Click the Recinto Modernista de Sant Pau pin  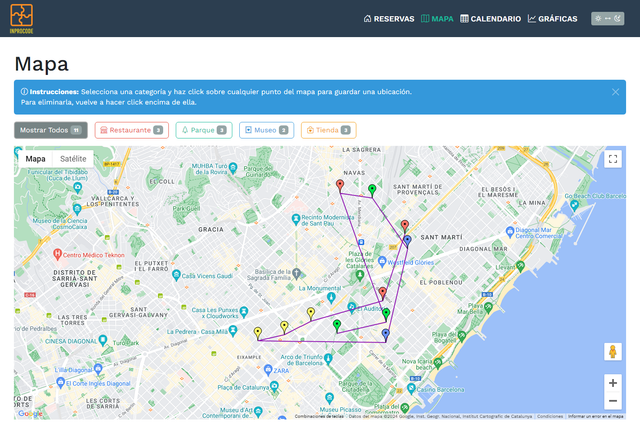pyautogui.click(x=296, y=220)
